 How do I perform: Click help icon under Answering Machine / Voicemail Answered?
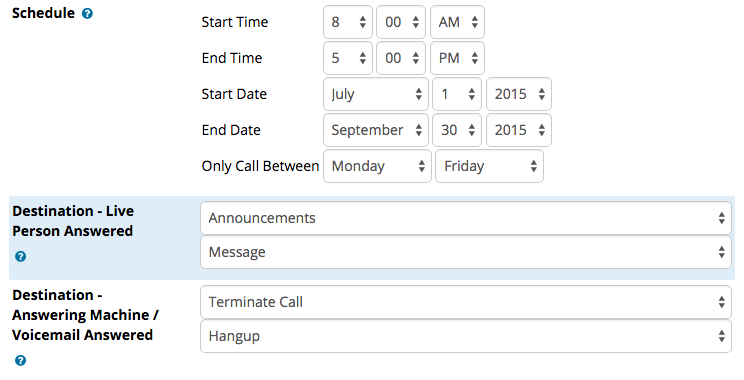[x=20, y=361]
